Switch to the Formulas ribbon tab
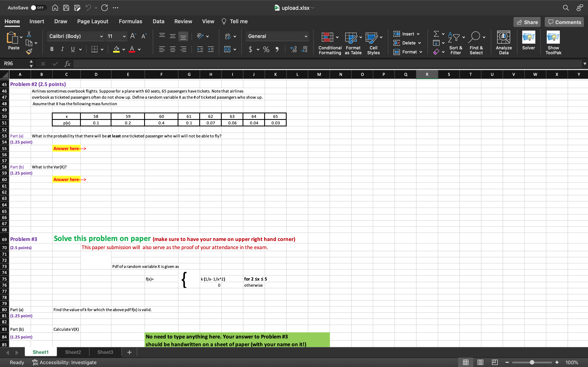Image resolution: width=588 pixels, height=367 pixels. coord(130,21)
